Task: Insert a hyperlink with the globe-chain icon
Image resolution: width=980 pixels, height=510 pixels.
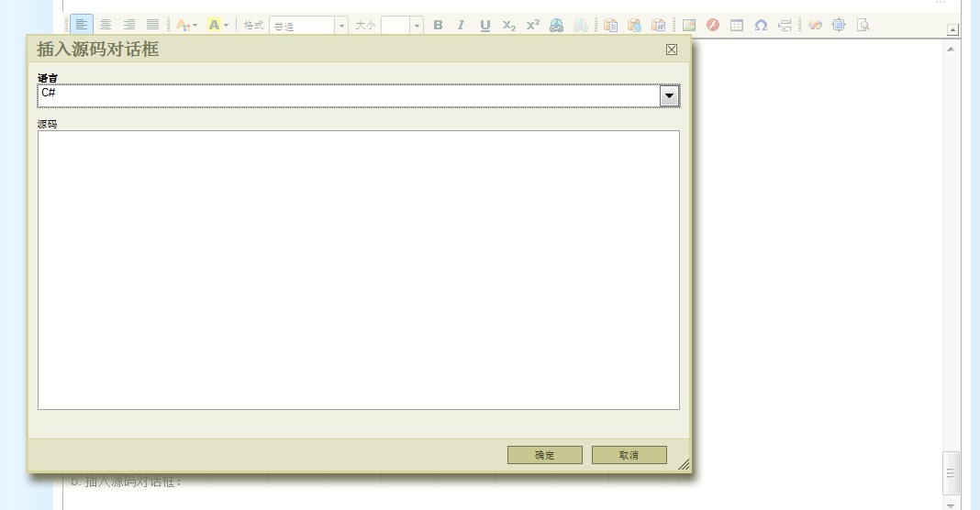Action: click(x=556, y=25)
